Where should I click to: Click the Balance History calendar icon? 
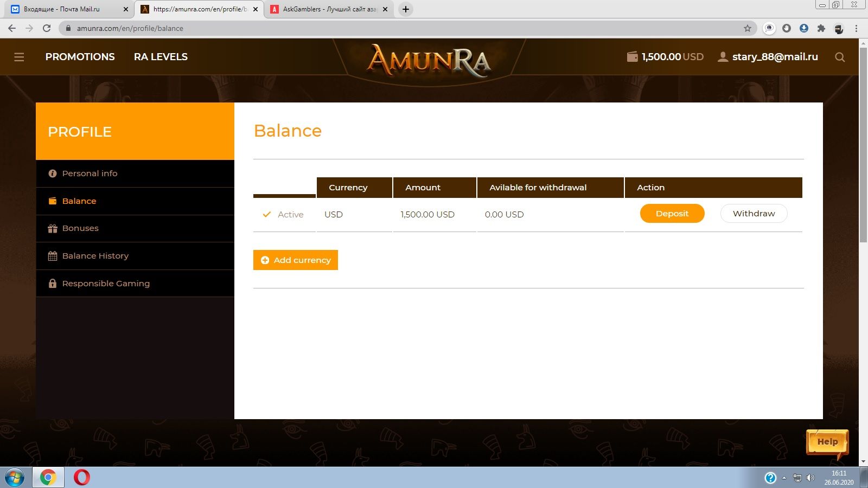click(x=53, y=256)
